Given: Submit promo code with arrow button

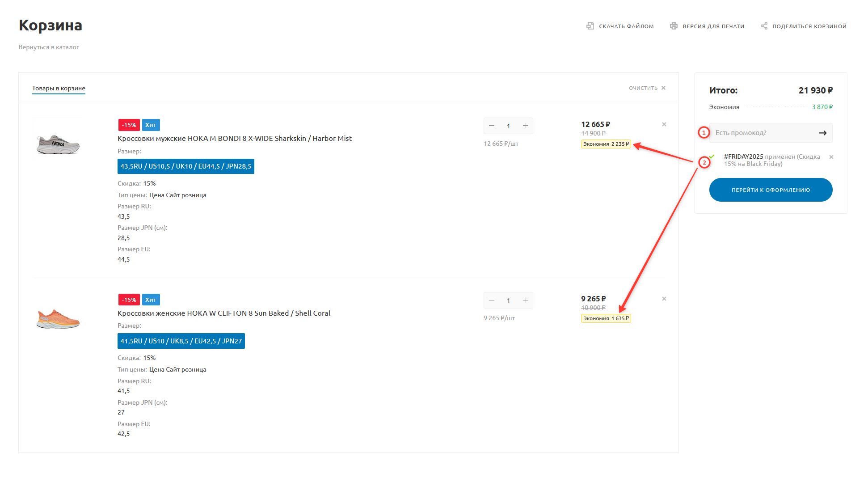Looking at the screenshot, I should 822,133.
